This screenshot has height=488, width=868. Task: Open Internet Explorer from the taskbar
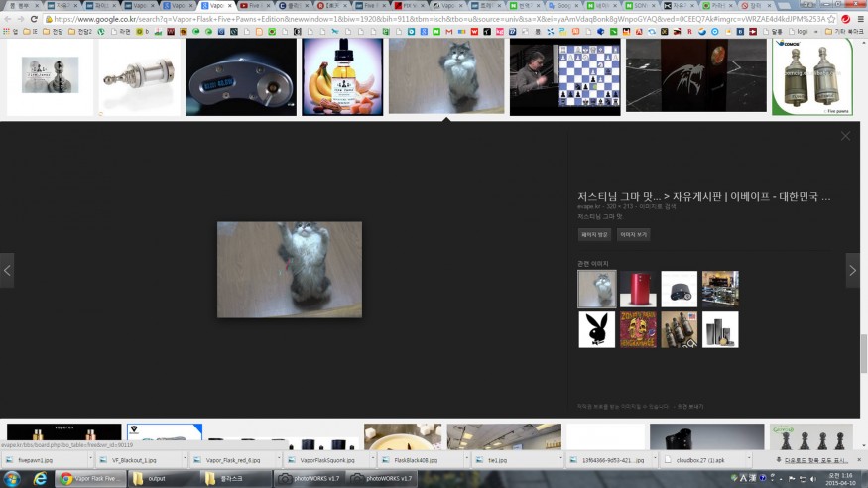pos(40,478)
